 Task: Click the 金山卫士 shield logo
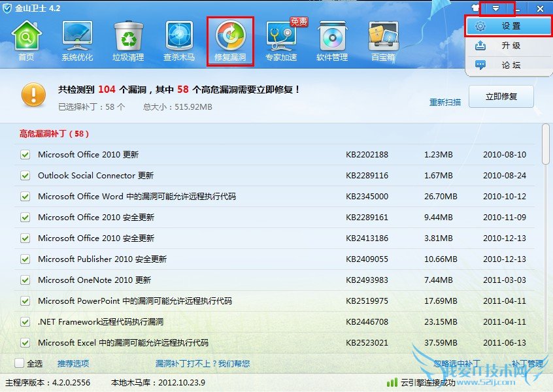click(7, 8)
